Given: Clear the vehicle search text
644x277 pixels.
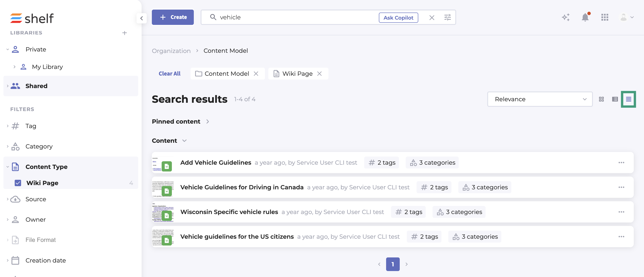Looking at the screenshot, I should pos(432,17).
